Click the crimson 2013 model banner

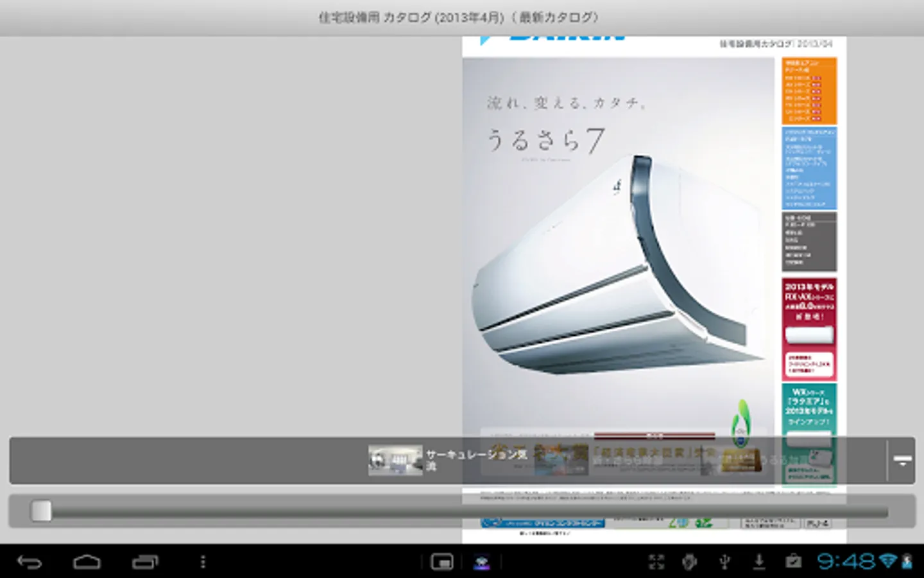pos(809,329)
